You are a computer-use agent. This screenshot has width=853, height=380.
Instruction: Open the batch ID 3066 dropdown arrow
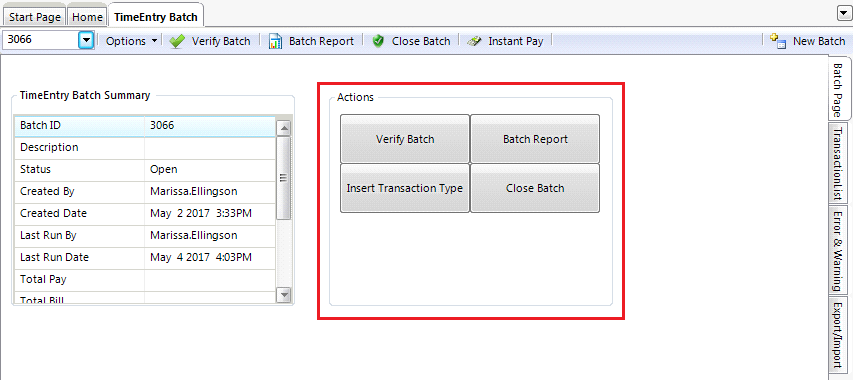click(x=86, y=40)
